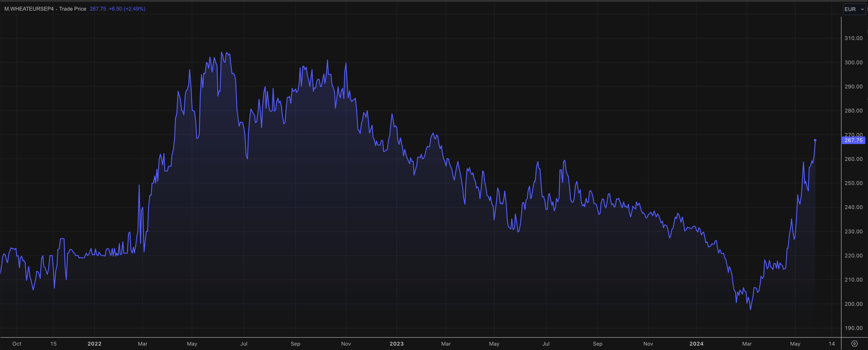
Task: Click the 250.00 price axis label
Action: coord(853,183)
